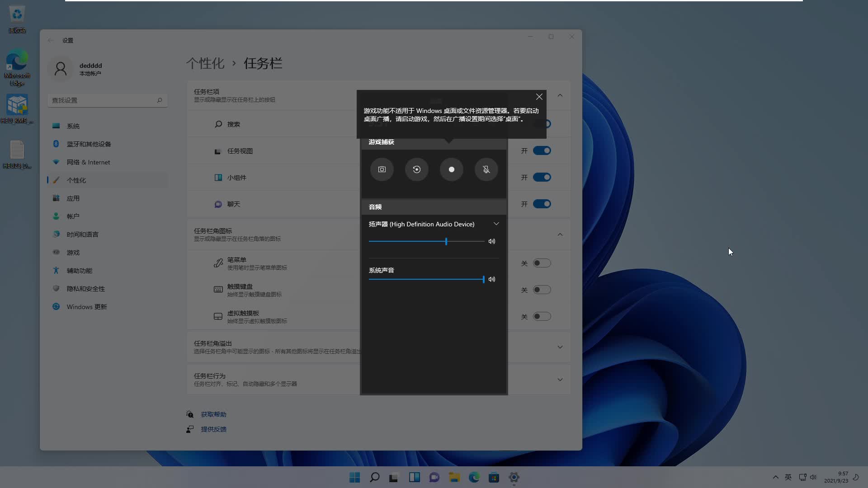Viewport: 868px width, 488px height.
Task: Click the settings back arrow
Action: tap(51, 40)
